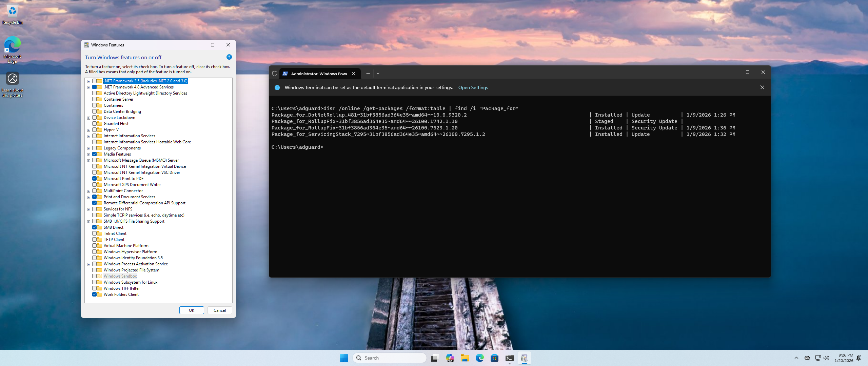Click the Windows Start button
Image resolution: width=868 pixels, height=366 pixels.
(344, 358)
